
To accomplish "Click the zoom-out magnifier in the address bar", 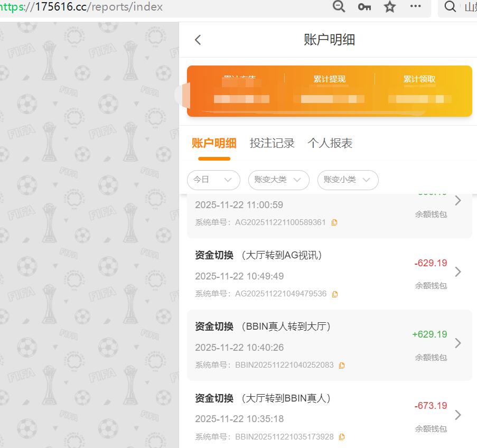I will point(339,7).
